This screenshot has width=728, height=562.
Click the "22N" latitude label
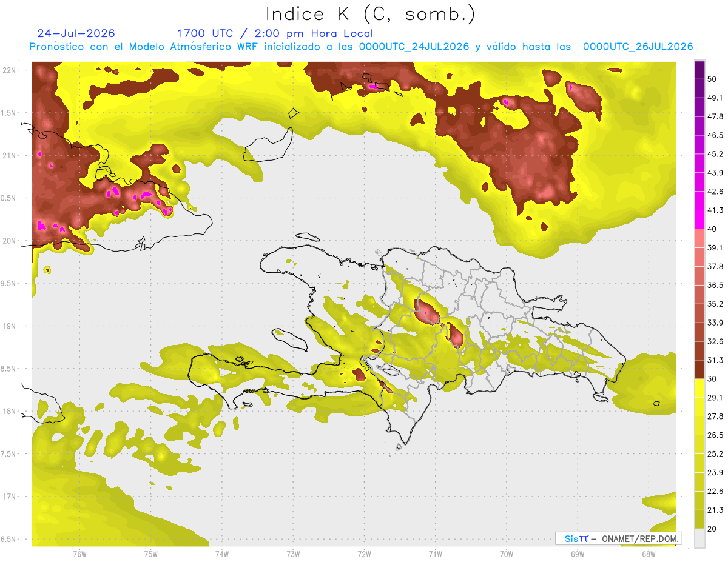[x=9, y=70]
